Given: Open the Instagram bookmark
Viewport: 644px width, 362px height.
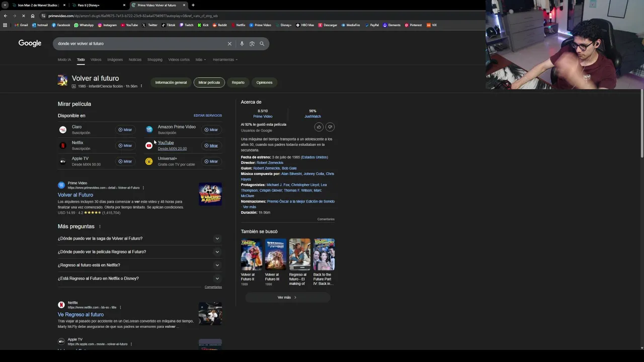Looking at the screenshot, I should point(107,25).
